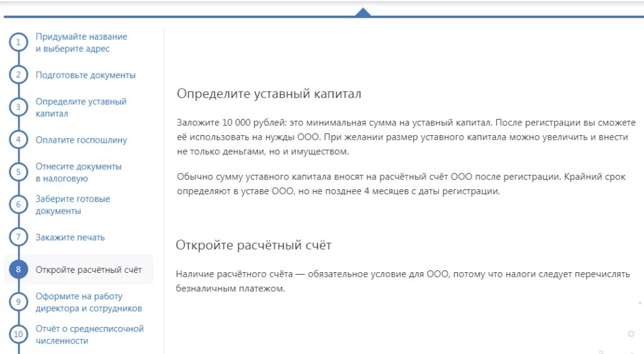Click step circle number 4
Viewport: 644px width, 354px height.
[x=18, y=140]
